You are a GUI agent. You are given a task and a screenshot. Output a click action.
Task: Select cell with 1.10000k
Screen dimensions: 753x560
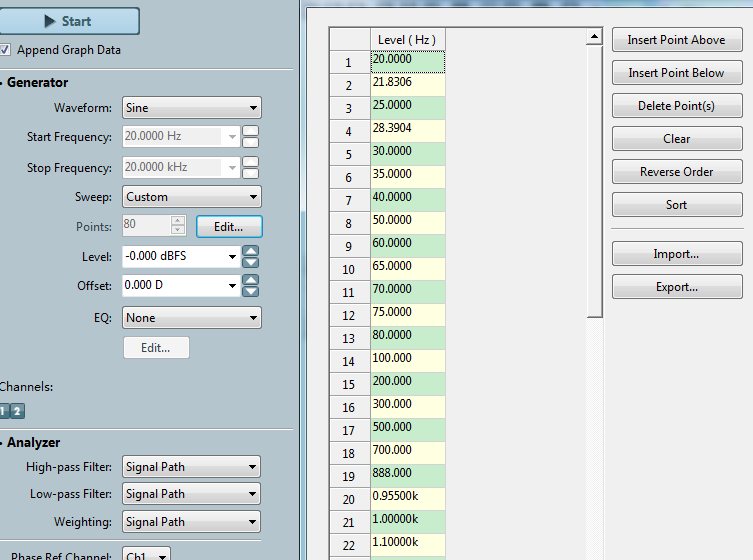408,546
